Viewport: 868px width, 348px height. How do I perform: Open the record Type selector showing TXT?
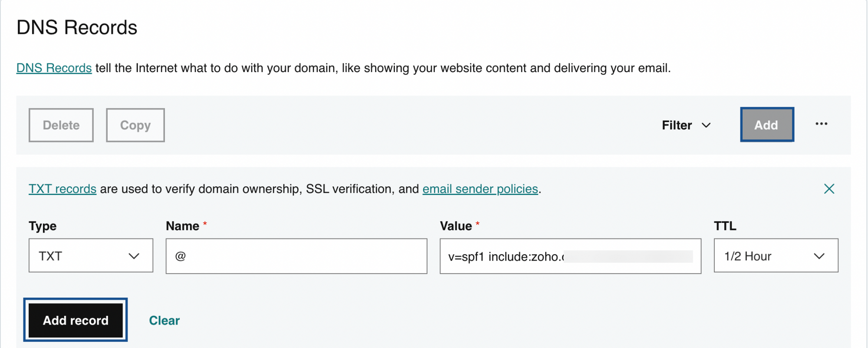[x=91, y=256]
